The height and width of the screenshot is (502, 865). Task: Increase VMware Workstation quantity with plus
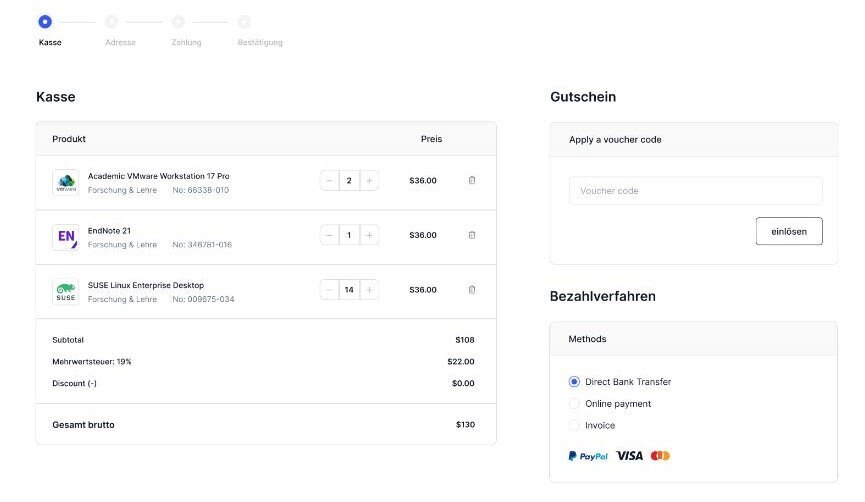370,181
